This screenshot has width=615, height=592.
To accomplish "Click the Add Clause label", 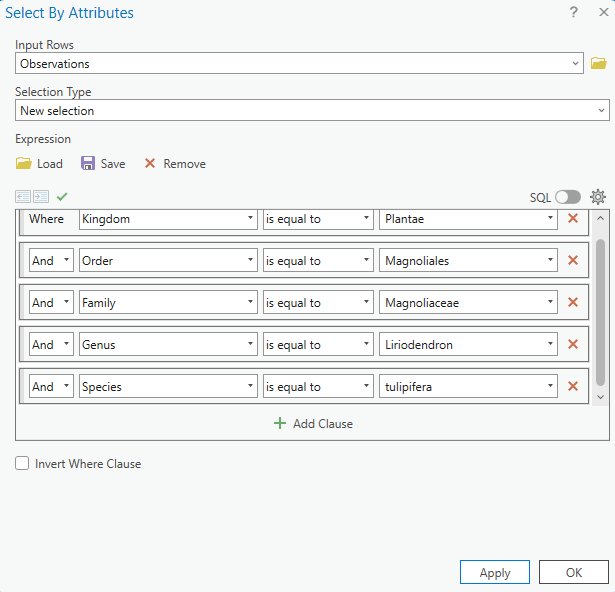I will pyautogui.click(x=323, y=424).
